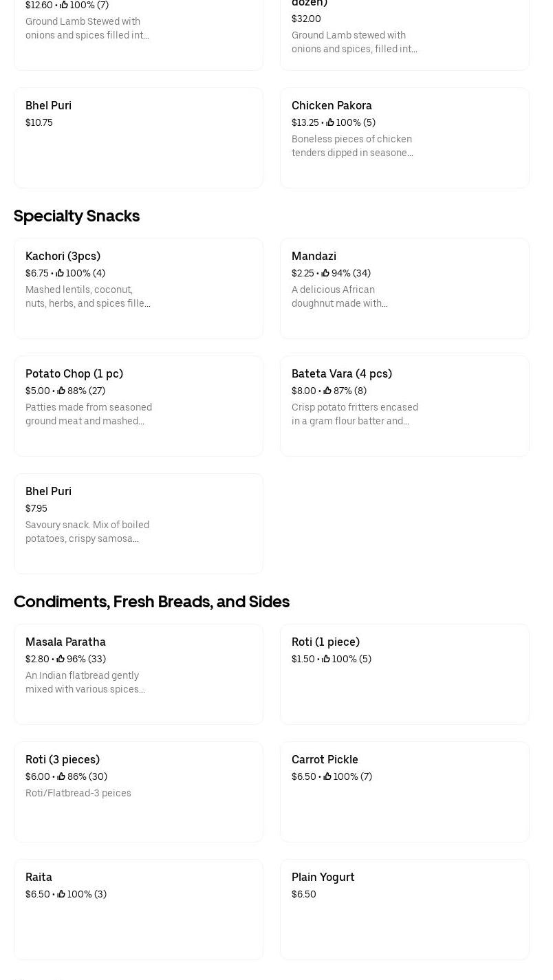Click thumbs-up icon on Potato Chop

tap(61, 391)
